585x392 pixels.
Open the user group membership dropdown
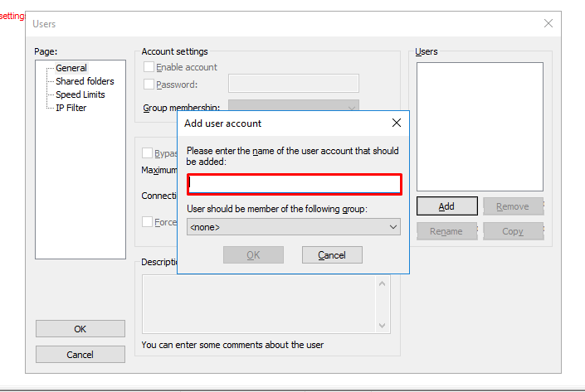pos(294,226)
